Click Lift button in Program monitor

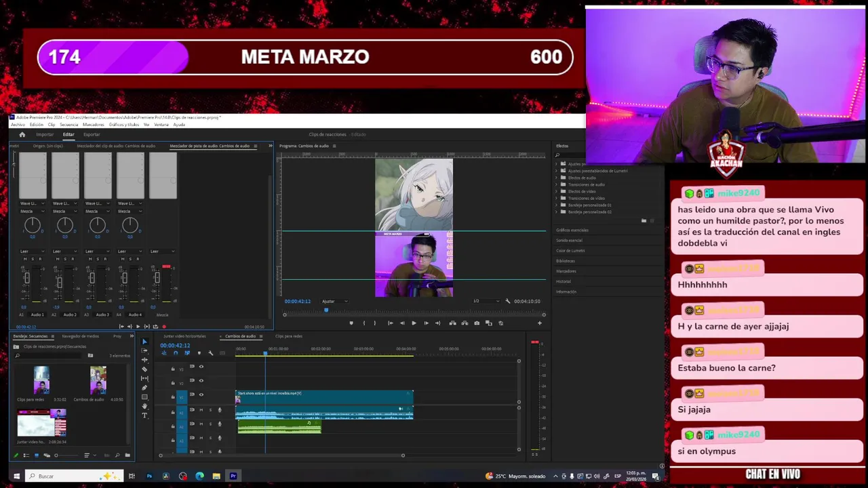click(x=452, y=323)
